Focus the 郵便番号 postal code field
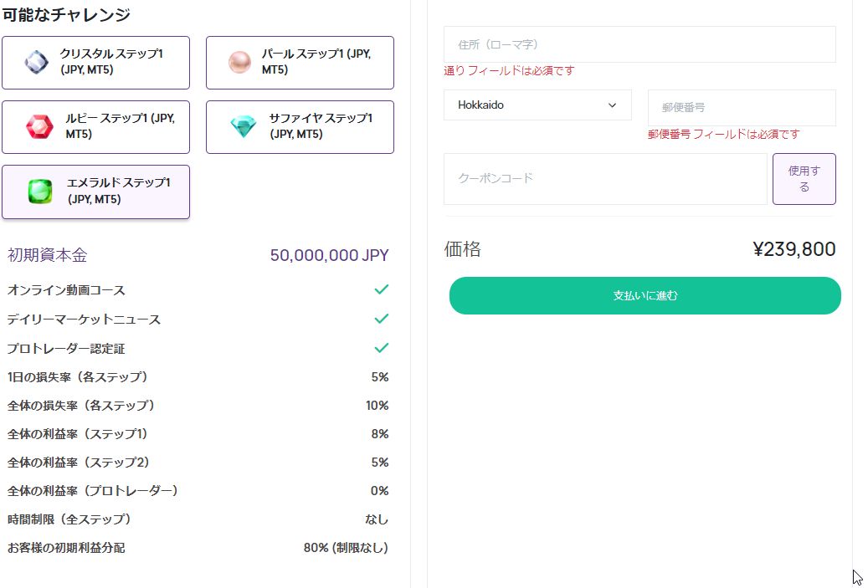This screenshot has width=868, height=588. (742, 107)
